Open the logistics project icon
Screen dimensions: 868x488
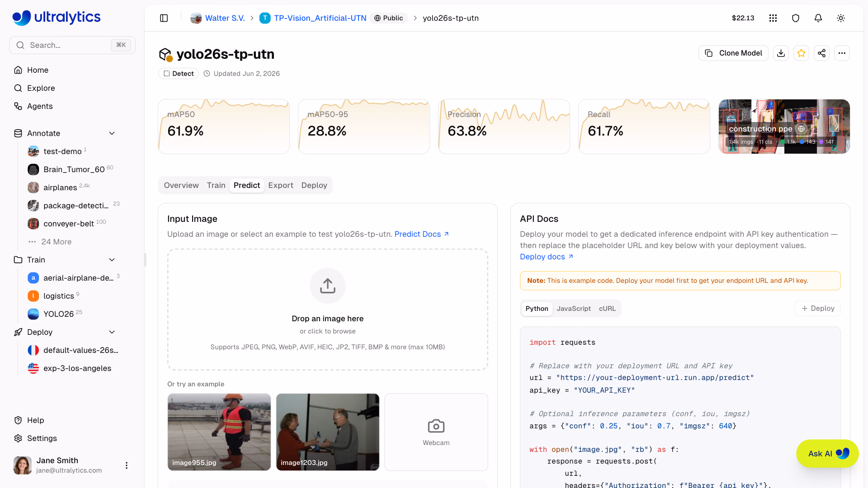[x=33, y=296]
